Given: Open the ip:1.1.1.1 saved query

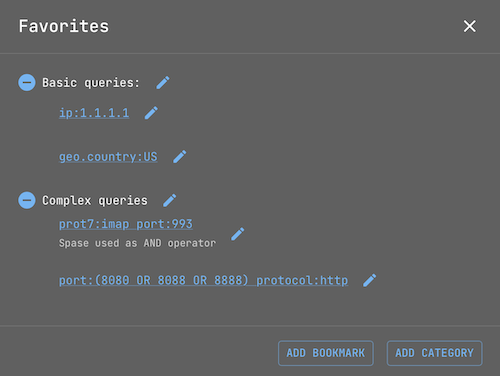Looking at the screenshot, I should (94, 113).
